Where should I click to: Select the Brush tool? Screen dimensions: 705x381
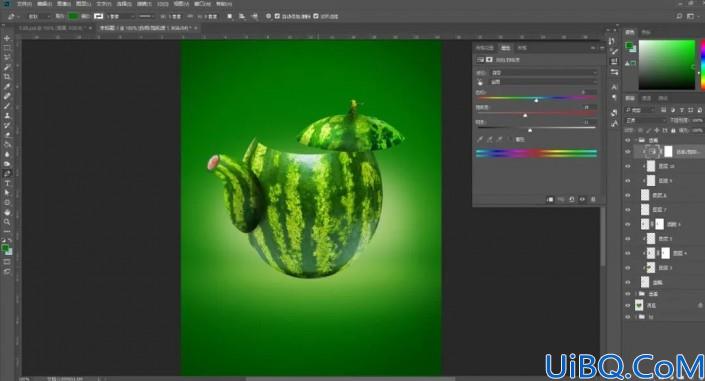(x=7, y=106)
